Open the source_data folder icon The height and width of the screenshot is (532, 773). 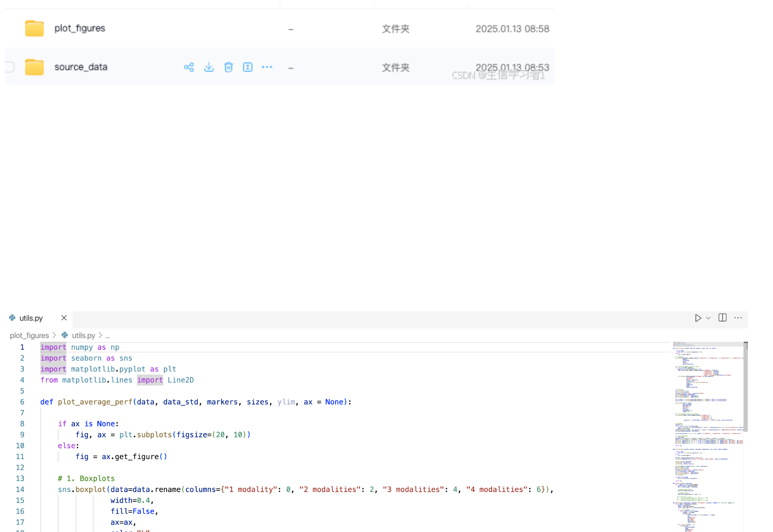(x=35, y=67)
